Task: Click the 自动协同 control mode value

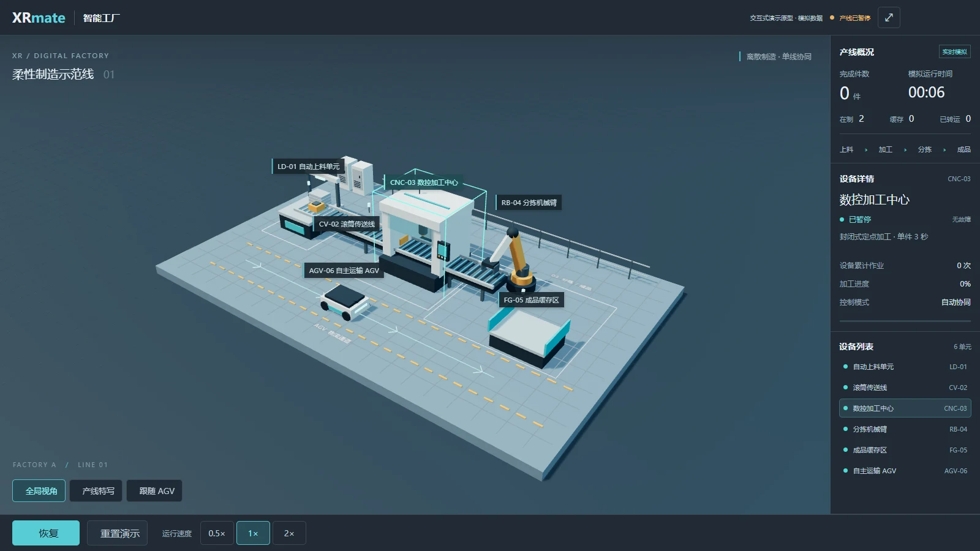Action: (956, 302)
